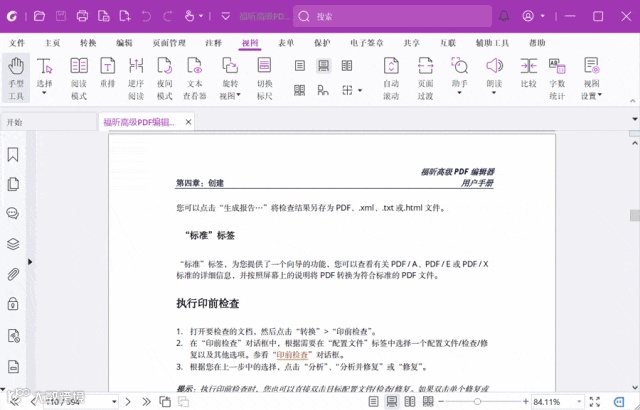This screenshot has height=410, width=640.
Task: Toggle the Rulers (切换标尺)
Action: [264, 78]
